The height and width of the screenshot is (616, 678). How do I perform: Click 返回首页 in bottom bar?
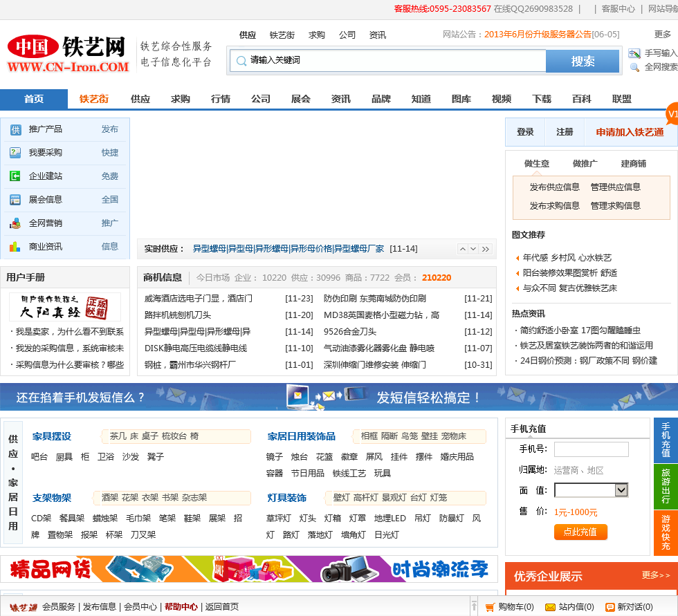click(x=222, y=607)
